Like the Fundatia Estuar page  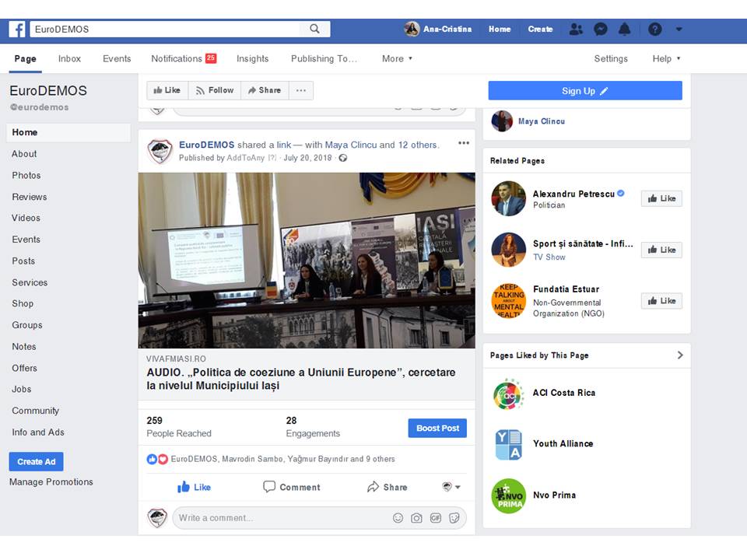click(661, 301)
